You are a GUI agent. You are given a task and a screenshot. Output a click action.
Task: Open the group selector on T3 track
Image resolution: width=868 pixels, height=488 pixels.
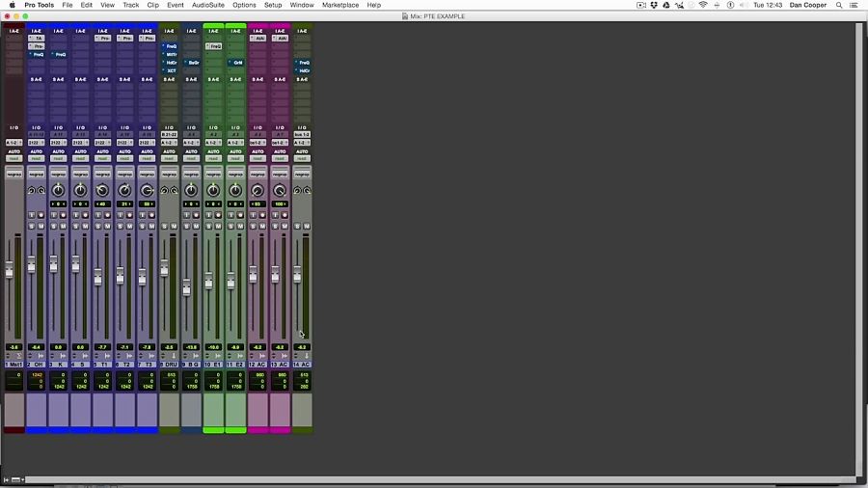[147, 175]
